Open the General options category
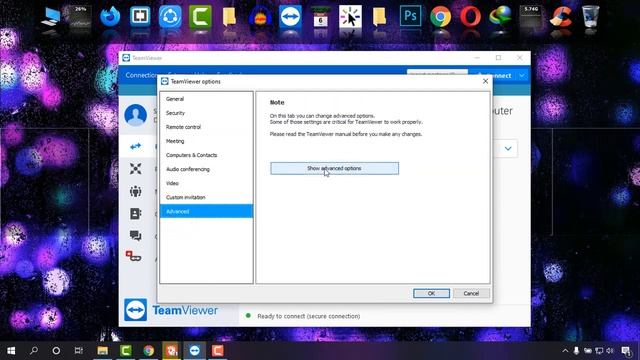The height and width of the screenshot is (360, 640). (206, 99)
